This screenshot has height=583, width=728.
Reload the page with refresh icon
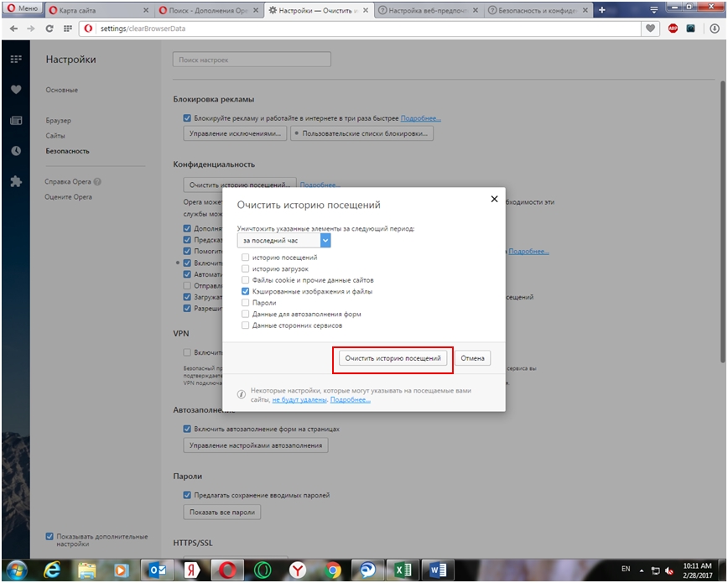[x=49, y=29]
